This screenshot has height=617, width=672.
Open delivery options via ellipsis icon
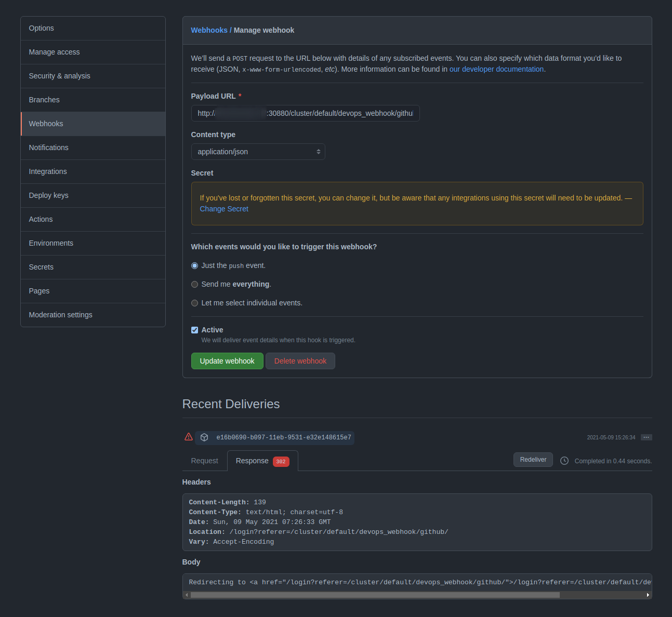click(646, 437)
